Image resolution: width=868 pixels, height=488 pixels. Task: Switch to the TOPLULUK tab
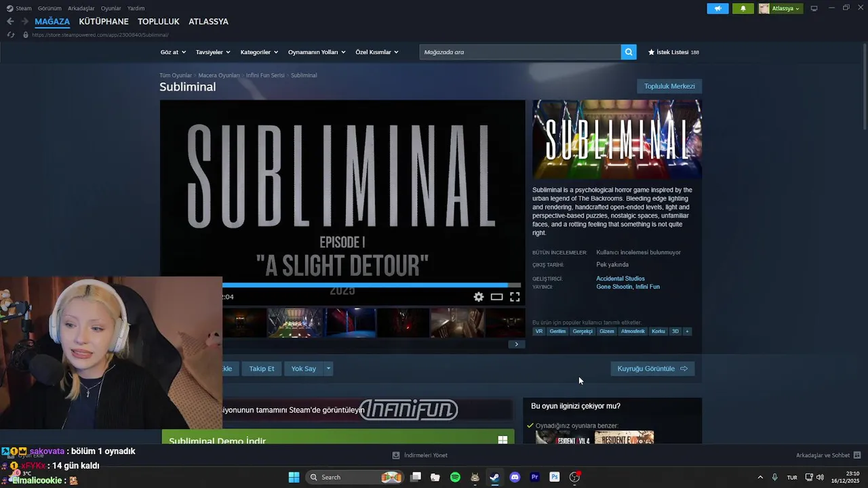159,22
